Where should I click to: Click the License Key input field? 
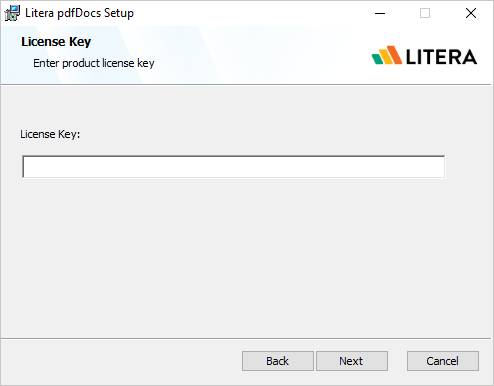click(234, 167)
